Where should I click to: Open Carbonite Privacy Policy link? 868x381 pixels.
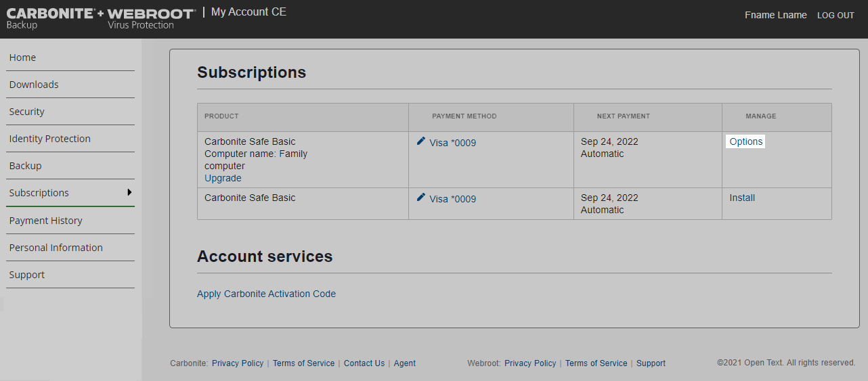[238, 363]
